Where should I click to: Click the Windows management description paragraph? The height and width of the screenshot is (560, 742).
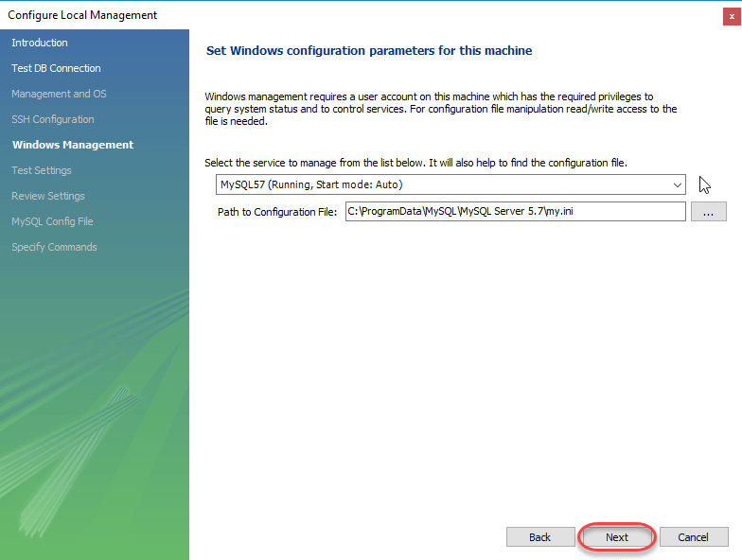pyautogui.click(x=441, y=109)
